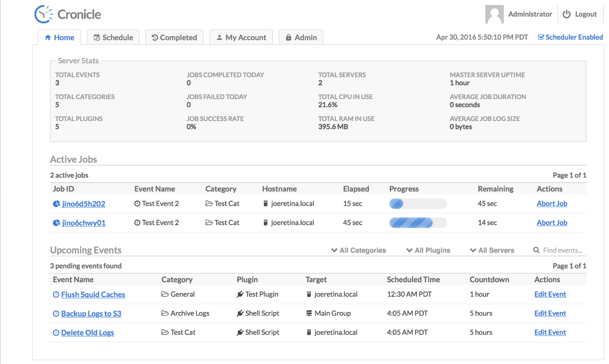Viewport: 609px width, 364px height.
Task: Open the All Plugins filter dropdown
Action: [428, 250]
